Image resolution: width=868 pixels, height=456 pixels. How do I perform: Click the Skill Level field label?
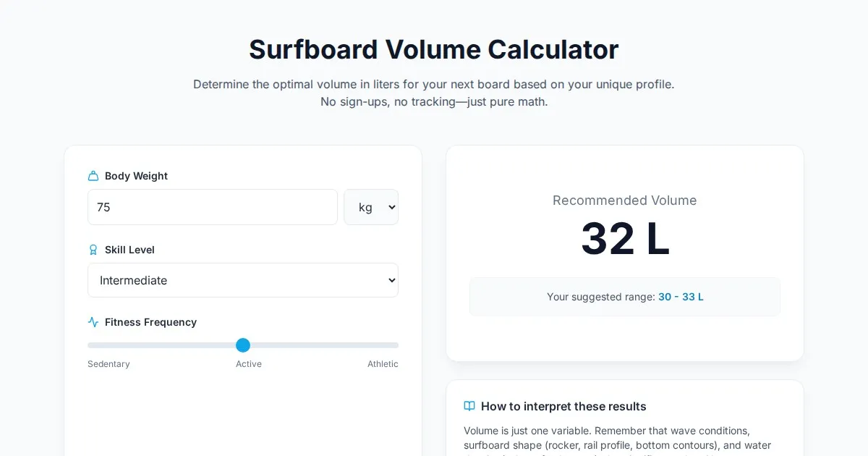point(129,250)
